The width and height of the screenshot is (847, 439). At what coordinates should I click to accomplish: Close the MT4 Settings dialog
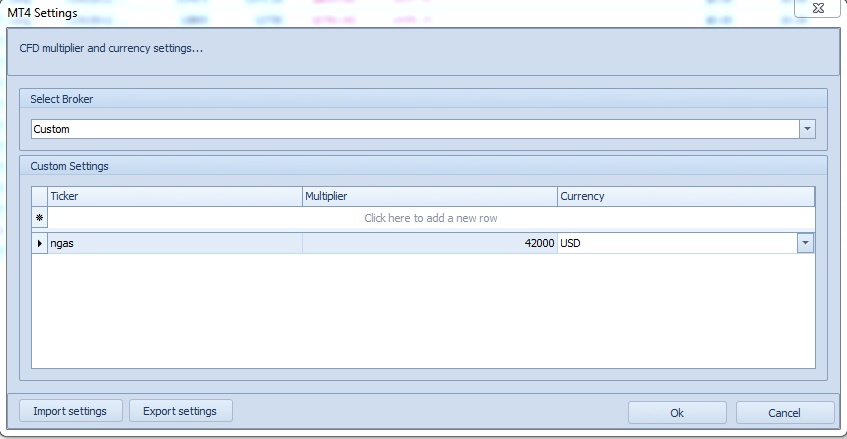click(x=818, y=8)
